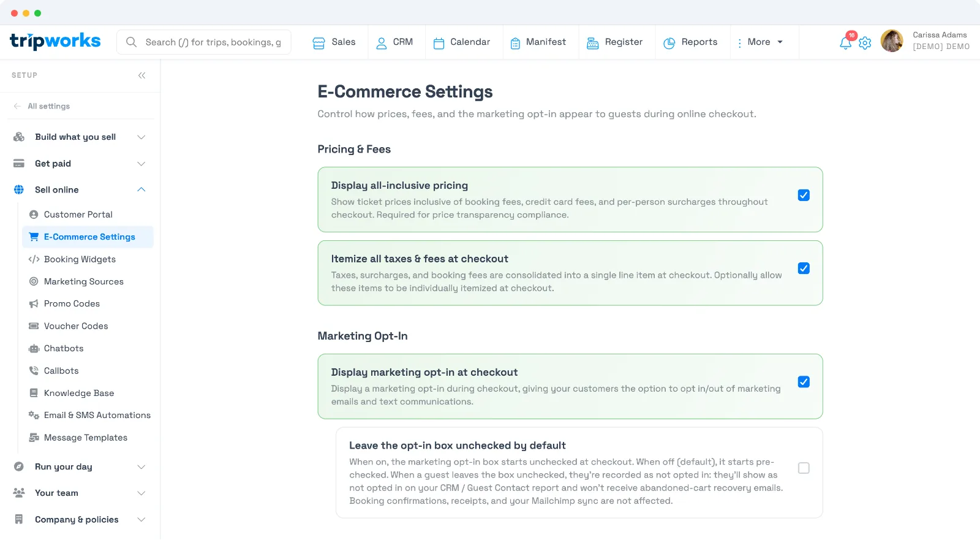Expand Build what you sell chevron
The width and height of the screenshot is (980, 540).
click(x=141, y=137)
